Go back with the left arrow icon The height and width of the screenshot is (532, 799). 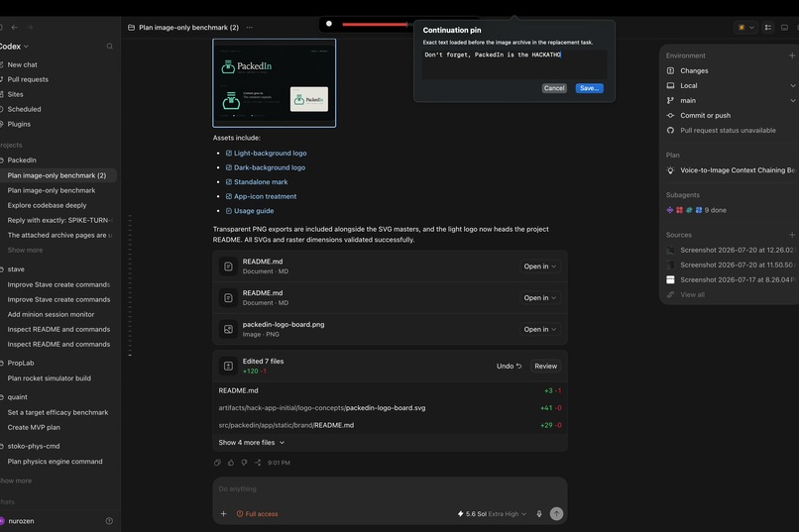point(14,28)
